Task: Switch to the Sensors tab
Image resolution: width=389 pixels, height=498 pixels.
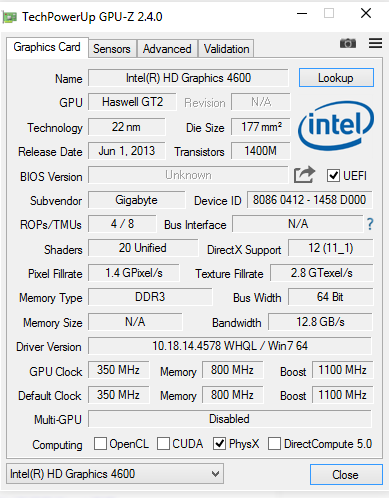Action: 112,49
